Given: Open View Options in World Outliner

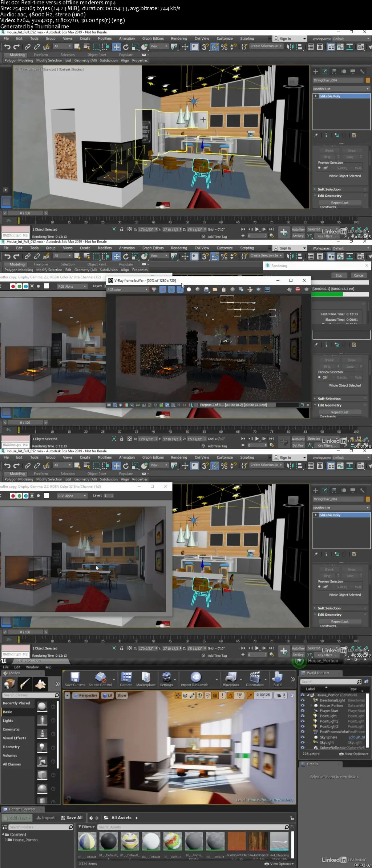Looking at the screenshot, I should [354, 754].
